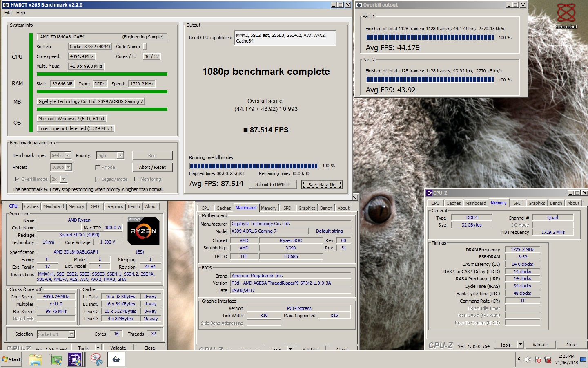This screenshot has height=368, width=588.
Task: Close the middle CPU-Z Mainboard window with X
Action: (x=355, y=197)
